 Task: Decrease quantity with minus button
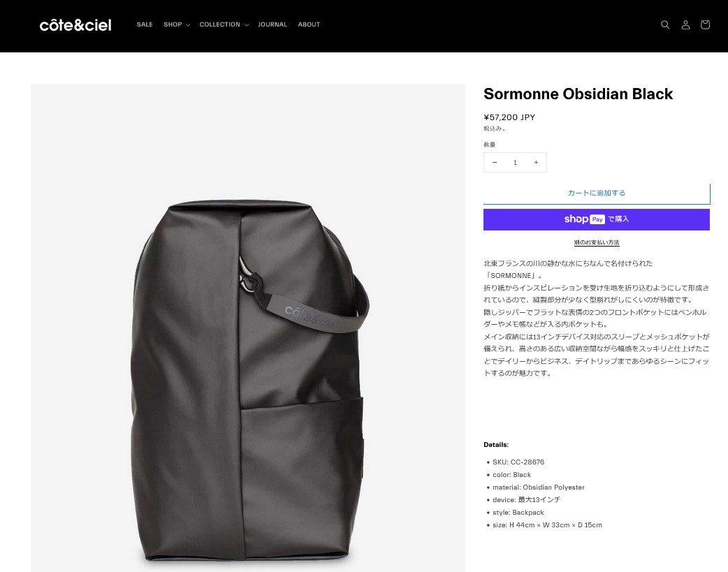tap(495, 163)
